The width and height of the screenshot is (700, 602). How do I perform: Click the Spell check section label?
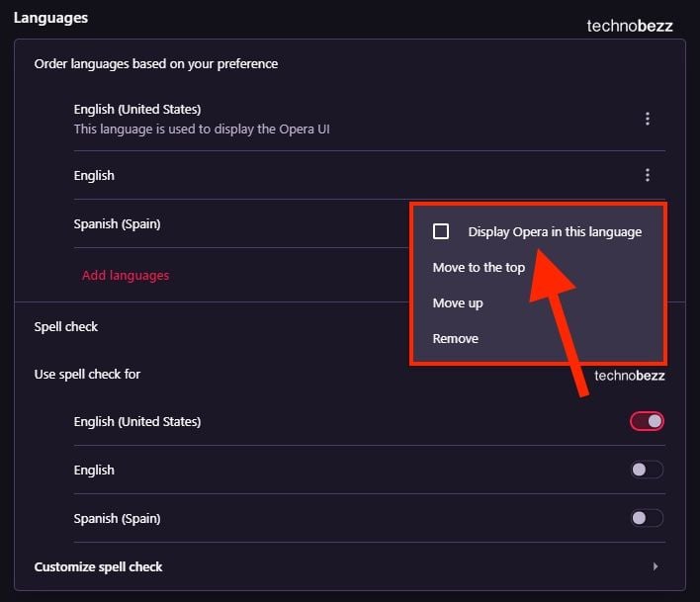point(65,326)
